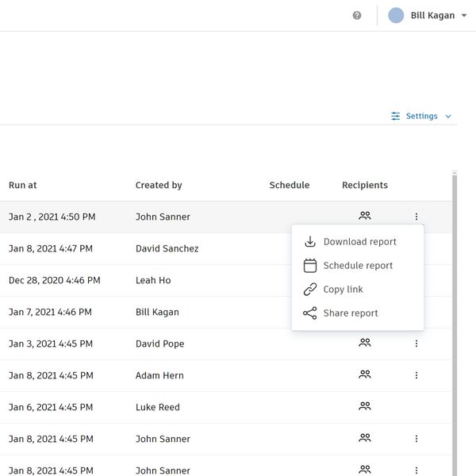Click the Settings sliders icon

point(396,117)
